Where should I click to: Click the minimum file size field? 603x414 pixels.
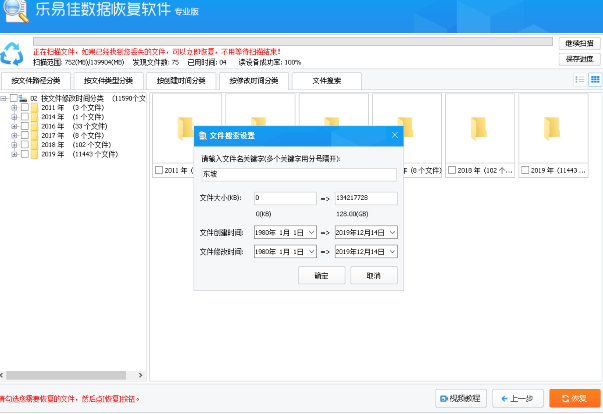click(x=285, y=198)
